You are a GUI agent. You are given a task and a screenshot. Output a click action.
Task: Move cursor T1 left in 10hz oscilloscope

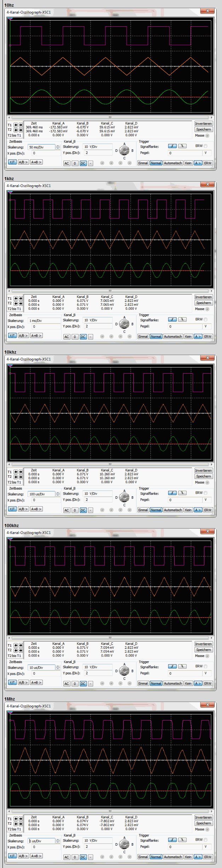coord(16,125)
